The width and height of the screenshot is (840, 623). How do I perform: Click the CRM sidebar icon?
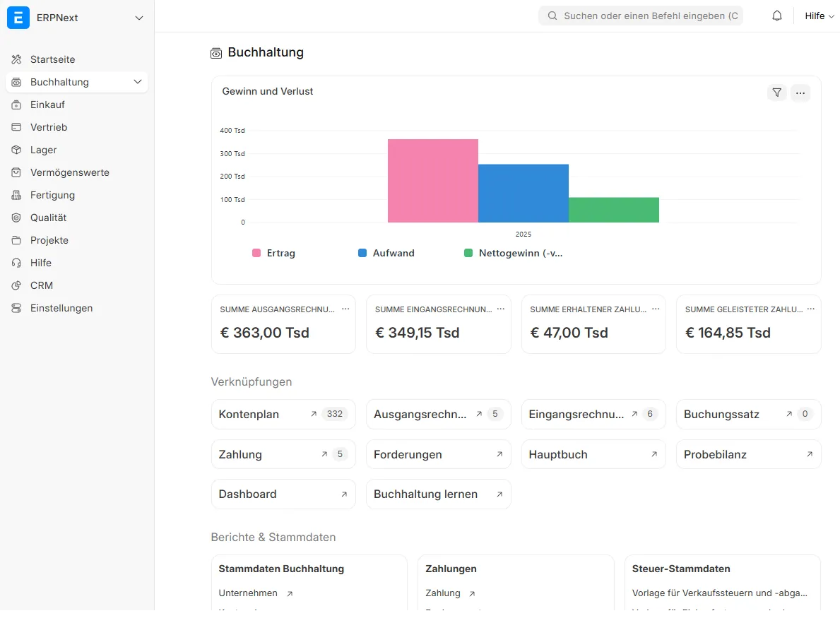(16, 285)
